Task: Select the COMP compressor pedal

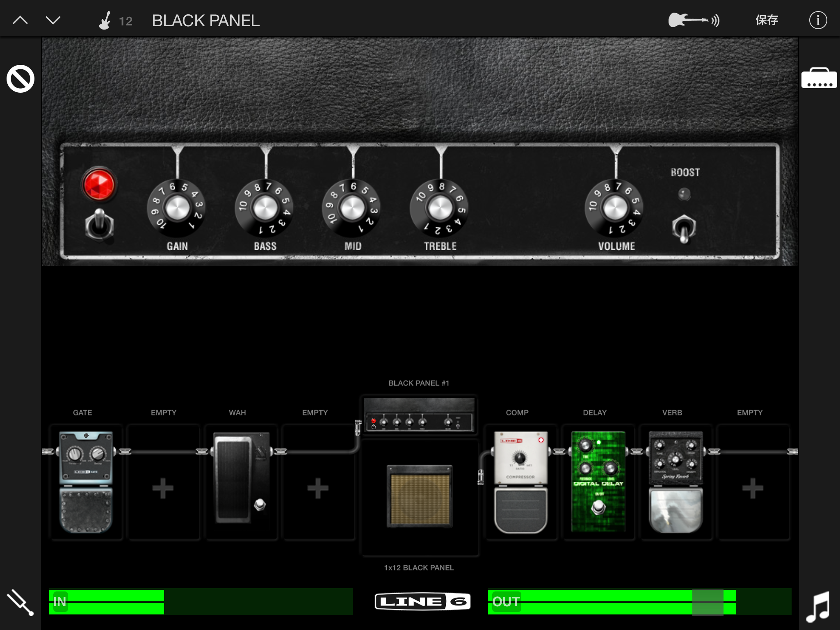Action: point(520,482)
